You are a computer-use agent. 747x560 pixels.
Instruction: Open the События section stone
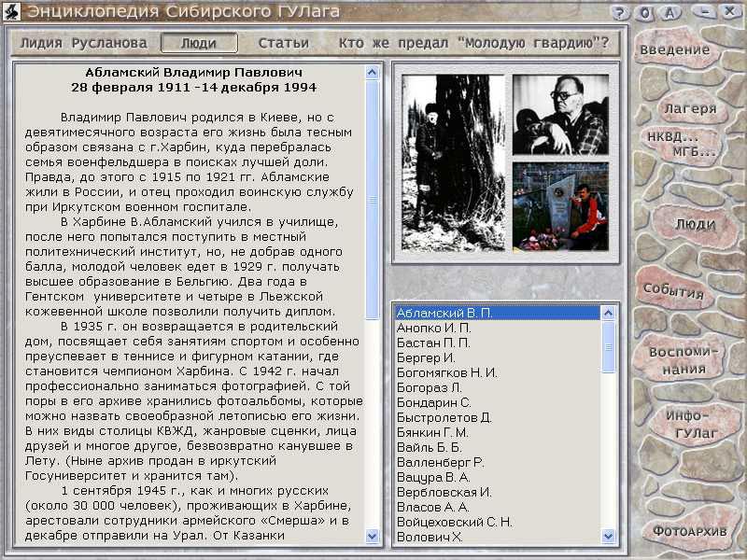coord(673,290)
